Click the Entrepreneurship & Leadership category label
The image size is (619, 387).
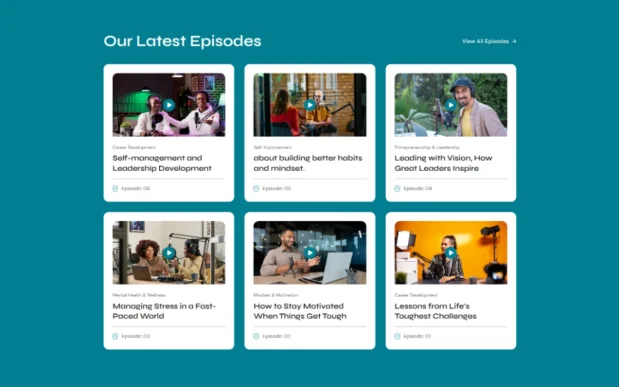[427, 147]
